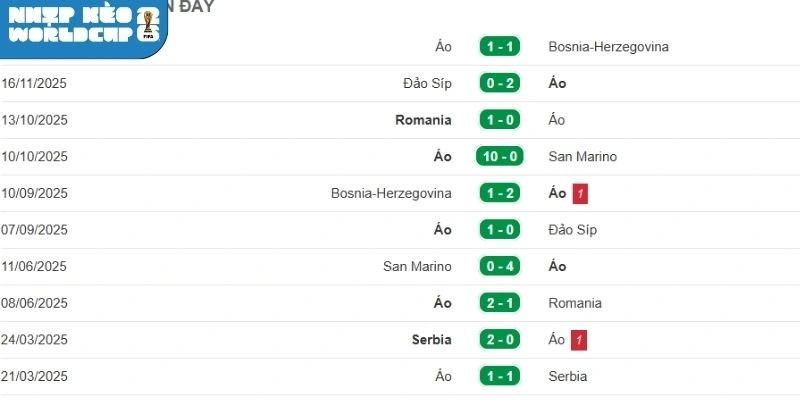Click red card icon on Bosnia-Herzegovina match row
800x400 pixels.
tap(580, 193)
